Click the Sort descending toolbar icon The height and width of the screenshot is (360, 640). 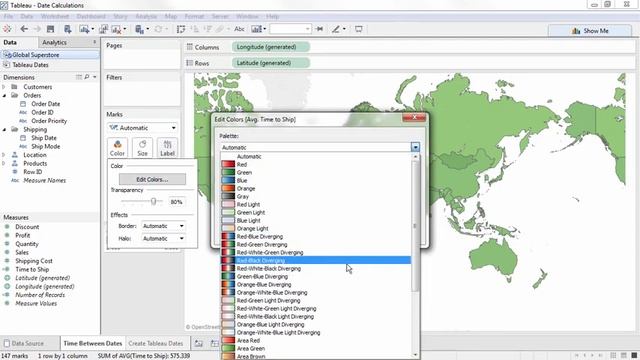click(208, 29)
